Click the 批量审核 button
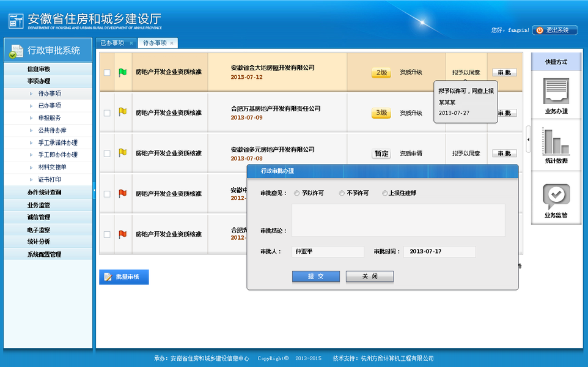Screen dimensions: 588x367 123,277
